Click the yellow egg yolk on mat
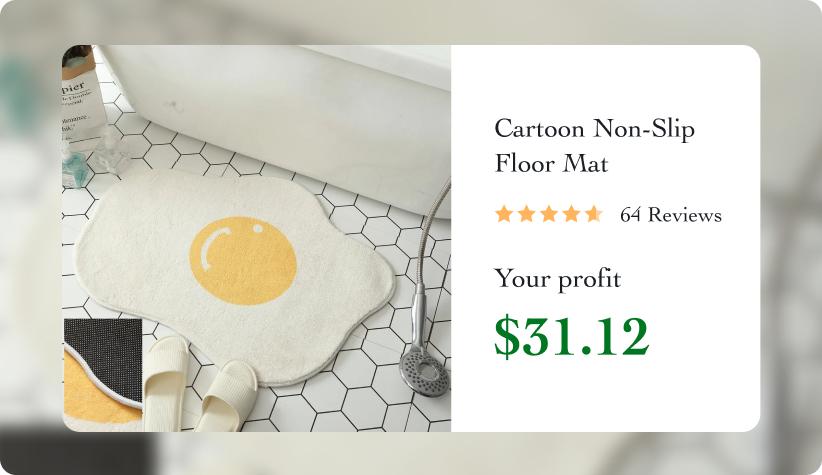Image resolution: width=822 pixels, height=475 pixels. 243,261
